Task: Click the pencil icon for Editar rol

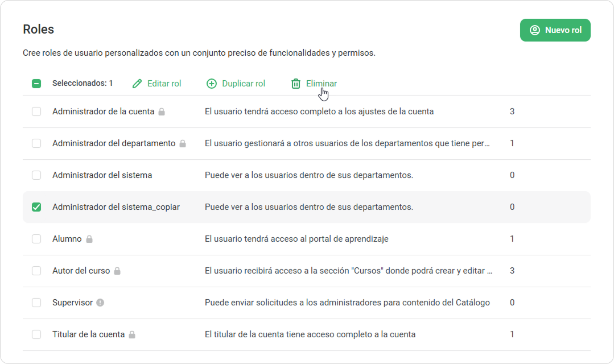Action: click(137, 84)
